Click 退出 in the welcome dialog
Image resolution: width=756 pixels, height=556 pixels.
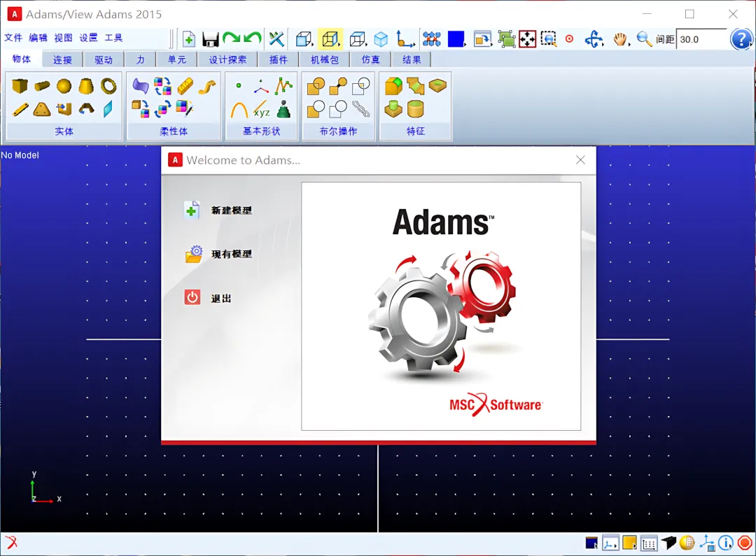[x=208, y=298]
